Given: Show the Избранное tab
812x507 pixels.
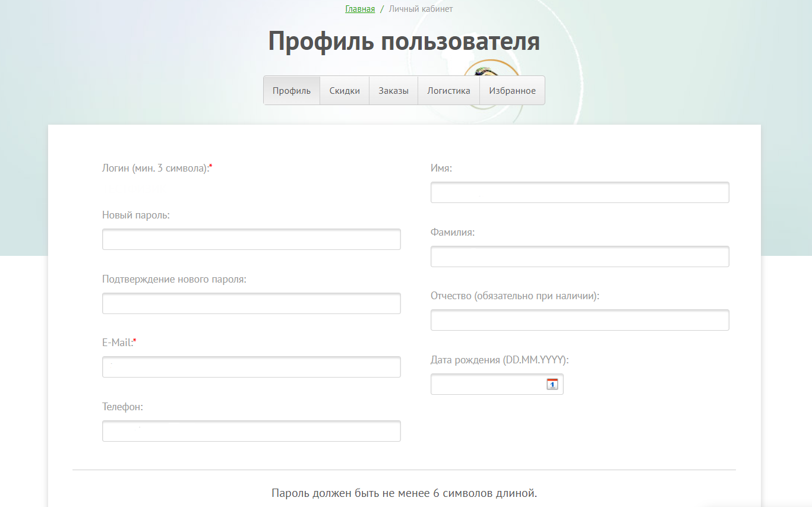Looking at the screenshot, I should 512,91.
